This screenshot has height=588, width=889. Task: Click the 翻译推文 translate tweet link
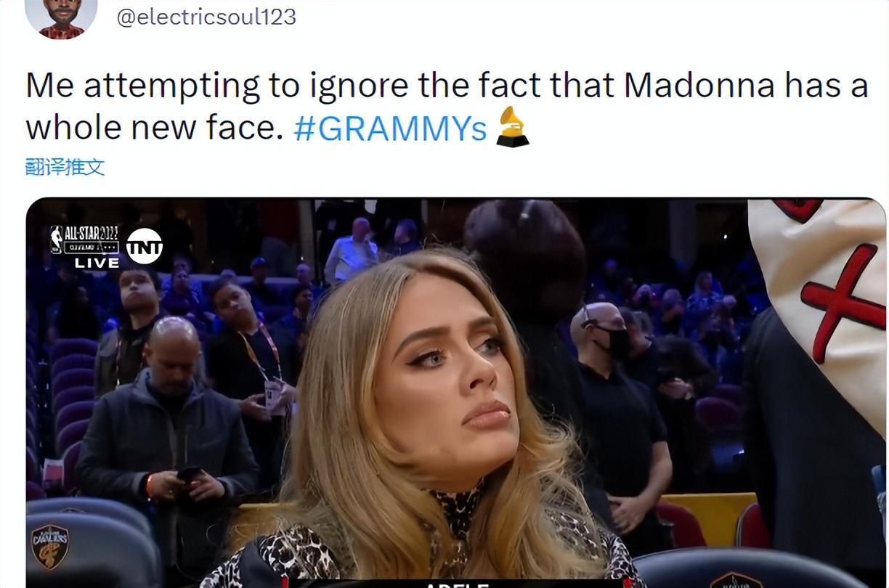(x=65, y=167)
